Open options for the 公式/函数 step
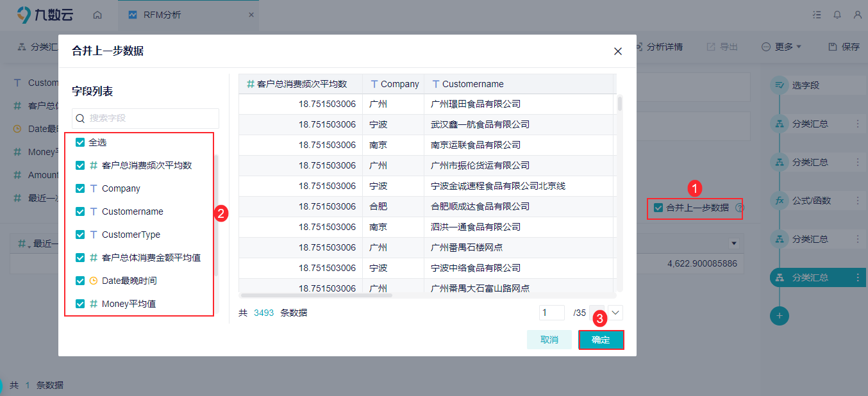Viewport: 868px width, 396px height. point(858,201)
